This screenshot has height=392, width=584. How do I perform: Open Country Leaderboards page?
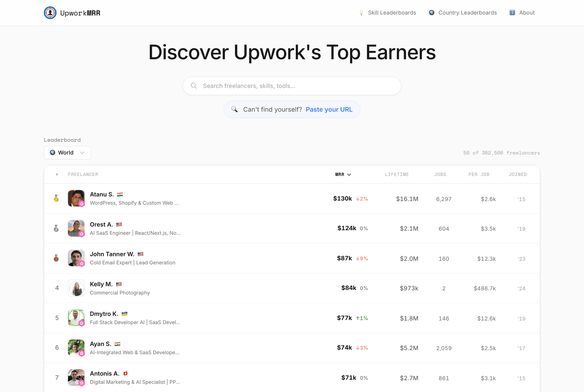(463, 13)
